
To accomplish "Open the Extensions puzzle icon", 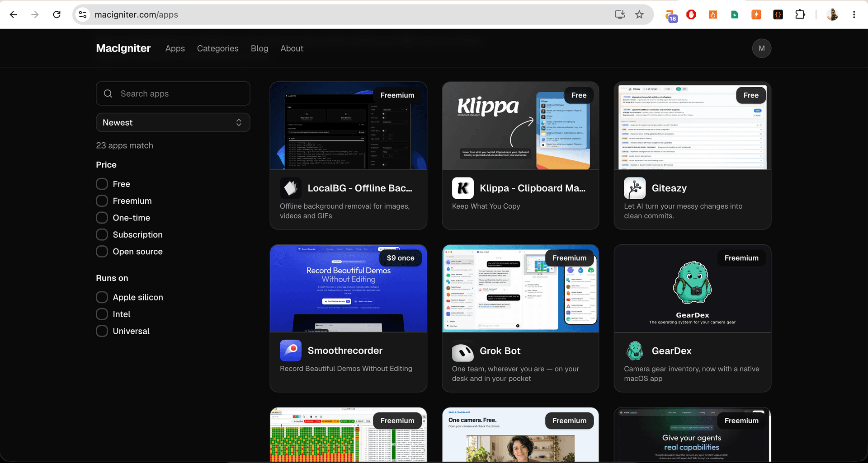I will pyautogui.click(x=800, y=14).
